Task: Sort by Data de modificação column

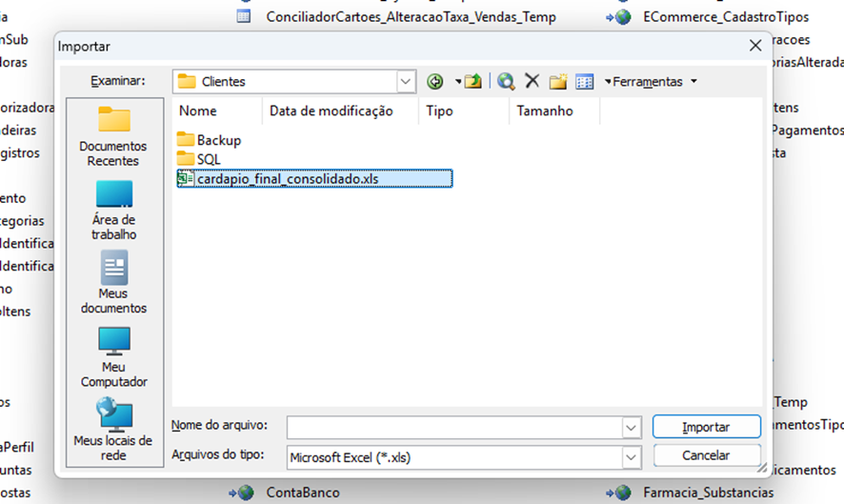Action: click(x=331, y=111)
